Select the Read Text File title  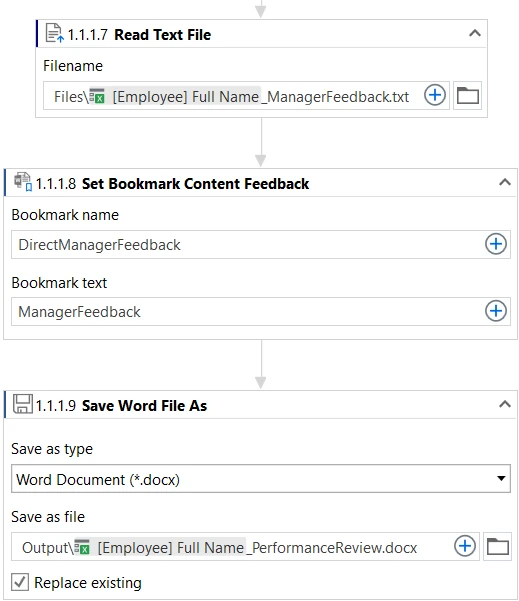pos(163,35)
